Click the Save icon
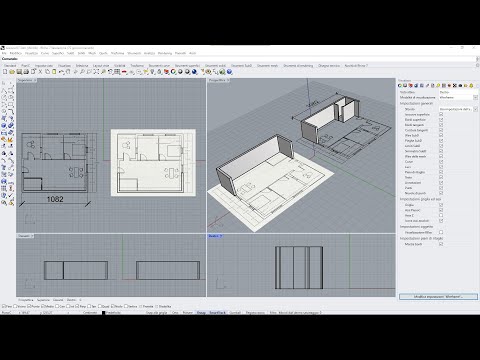 click(x=19, y=72)
